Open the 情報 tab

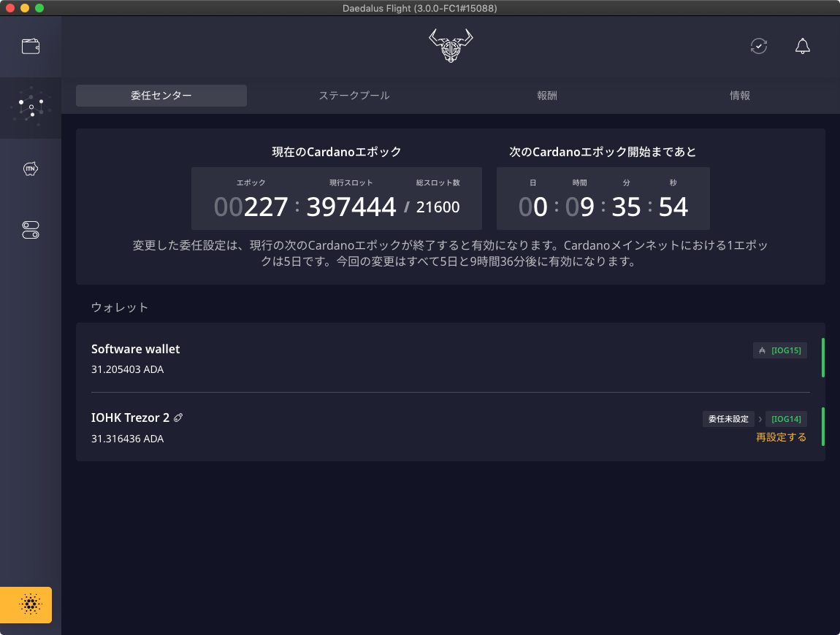pos(740,96)
